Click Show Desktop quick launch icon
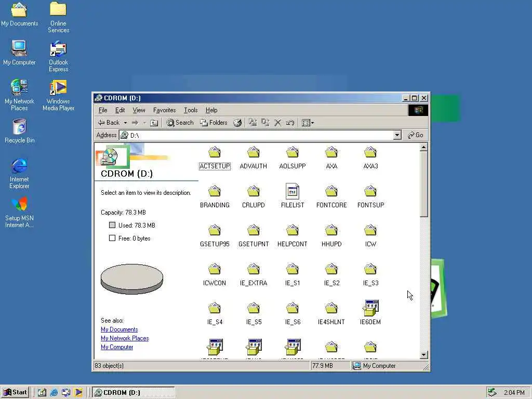This screenshot has width=532, height=399. click(x=42, y=393)
